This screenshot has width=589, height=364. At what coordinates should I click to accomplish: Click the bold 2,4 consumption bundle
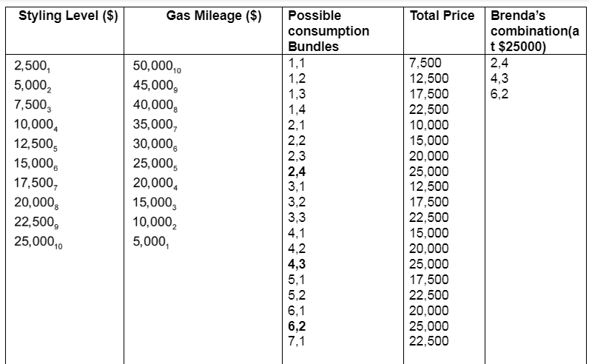click(297, 171)
